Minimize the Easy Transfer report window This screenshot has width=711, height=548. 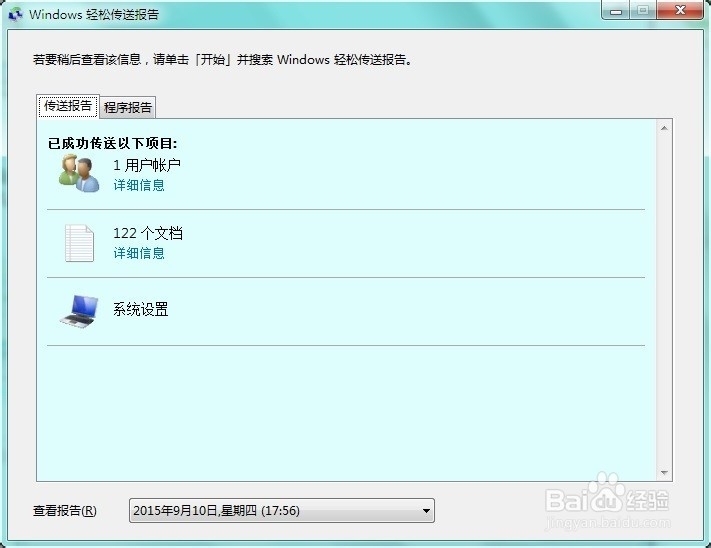[615, 11]
